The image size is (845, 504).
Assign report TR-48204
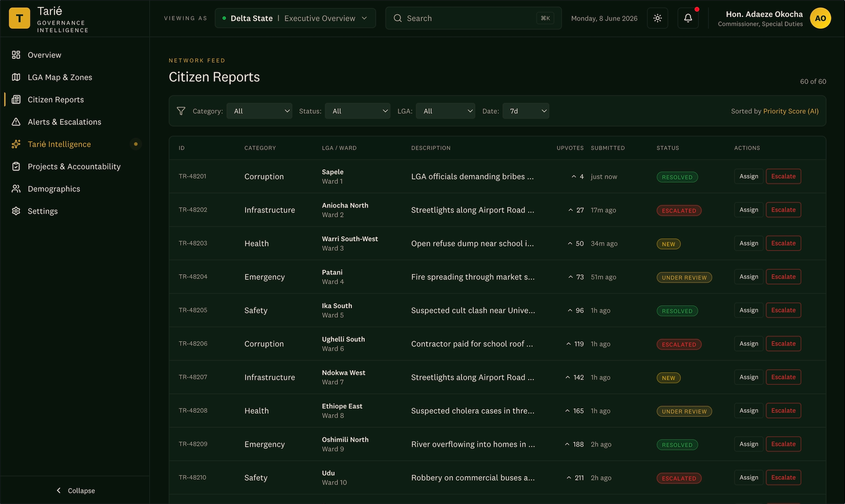click(749, 277)
